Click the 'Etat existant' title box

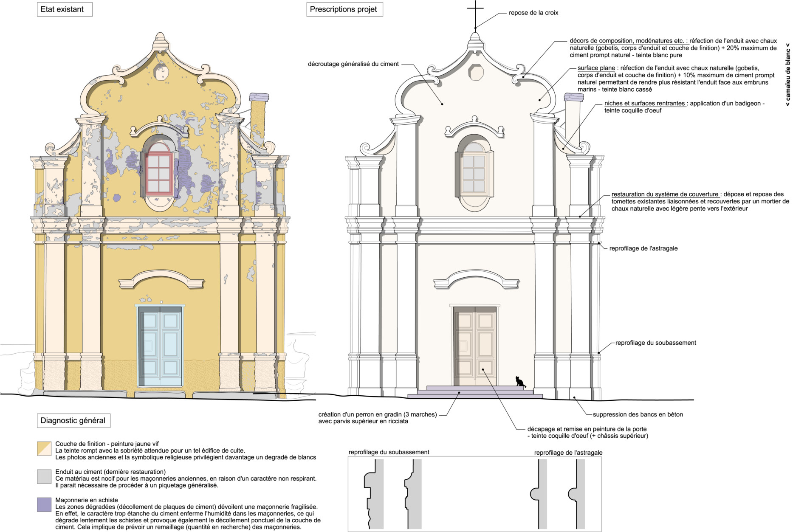click(x=65, y=9)
